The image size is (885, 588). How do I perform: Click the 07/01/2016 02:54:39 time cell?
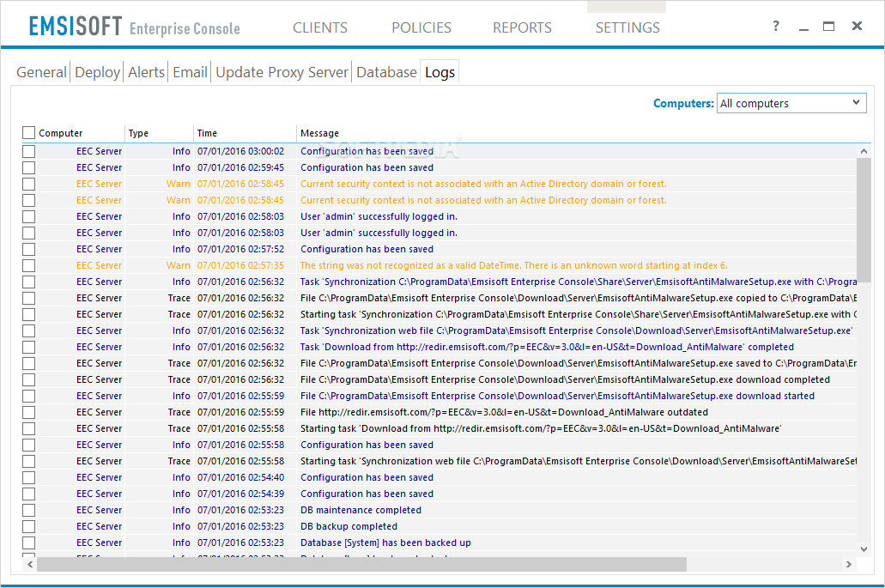coord(241,494)
